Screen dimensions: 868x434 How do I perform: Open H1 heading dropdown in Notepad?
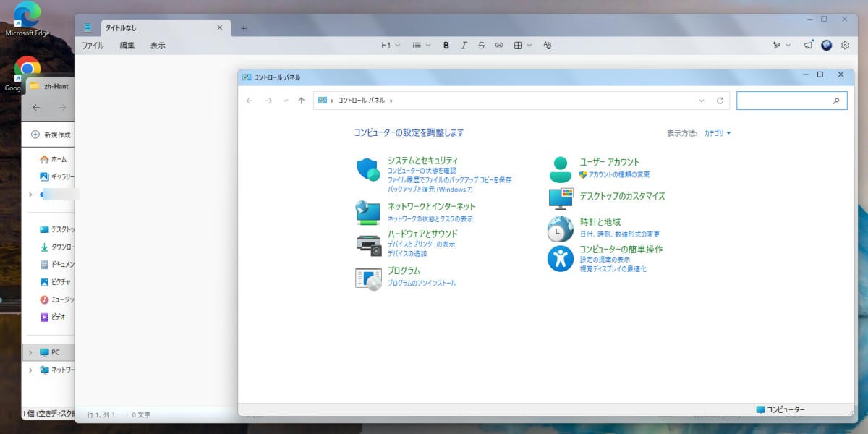tap(391, 46)
